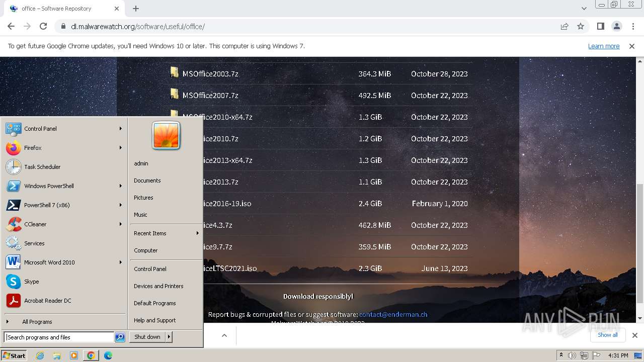Click Search programs and files box
This screenshot has height=362, width=644.
(x=59, y=337)
